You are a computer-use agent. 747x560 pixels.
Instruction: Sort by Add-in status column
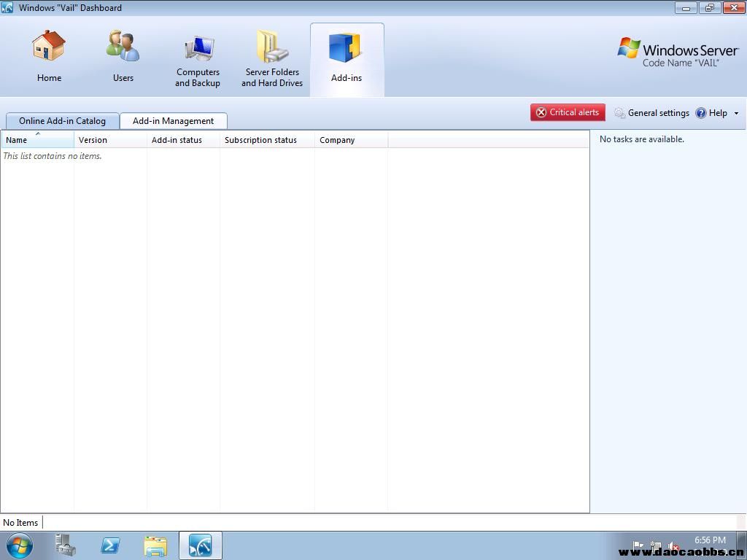[182, 140]
